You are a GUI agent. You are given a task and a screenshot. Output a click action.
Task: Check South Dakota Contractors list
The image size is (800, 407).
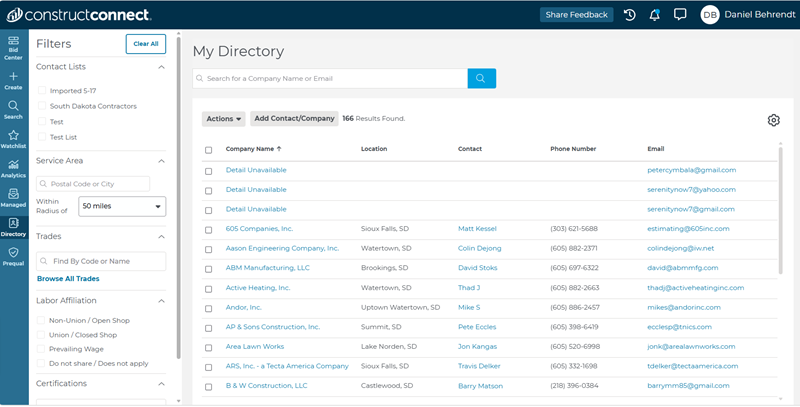click(42, 106)
